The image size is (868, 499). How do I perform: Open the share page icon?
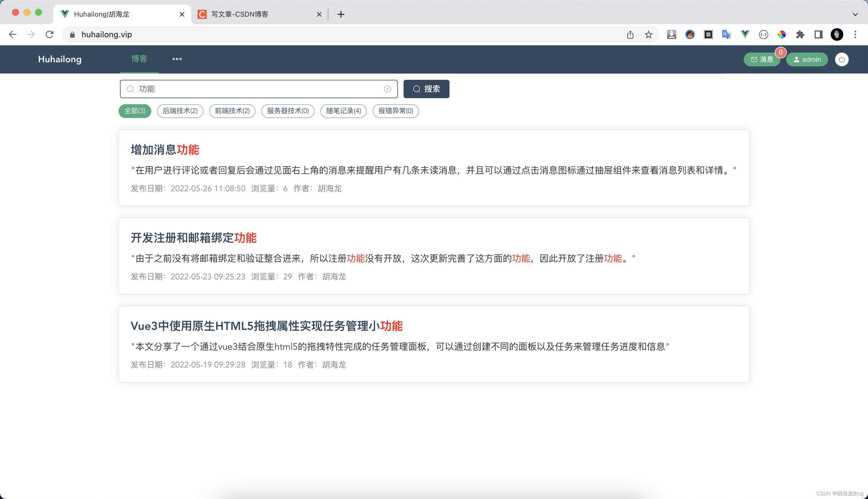coord(630,35)
